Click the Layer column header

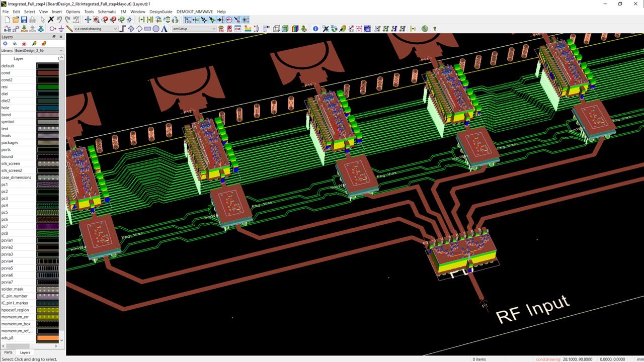coord(18,59)
